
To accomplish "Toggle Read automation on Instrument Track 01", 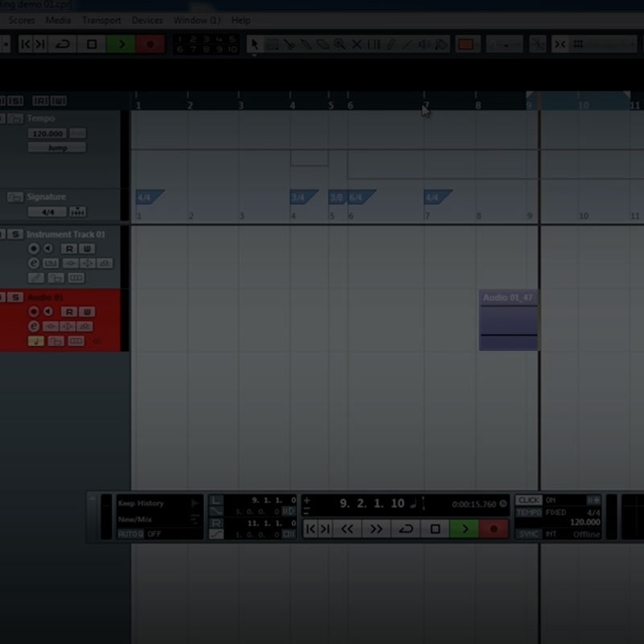I will [x=69, y=249].
